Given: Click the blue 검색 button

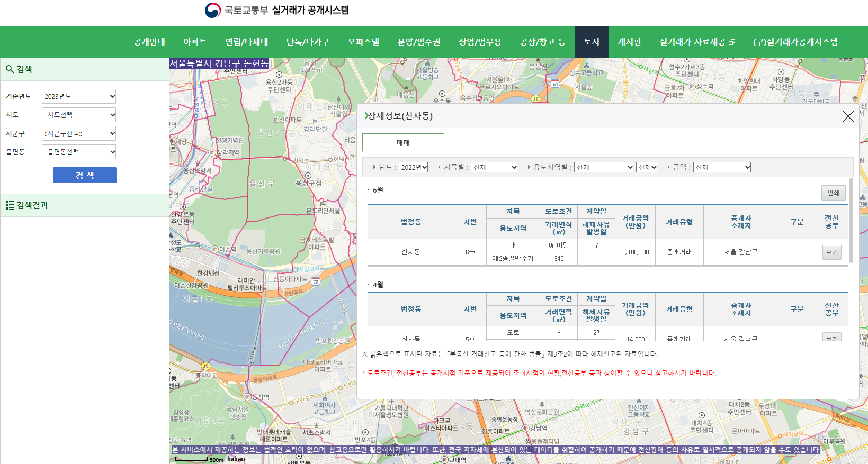Looking at the screenshot, I should tap(85, 175).
